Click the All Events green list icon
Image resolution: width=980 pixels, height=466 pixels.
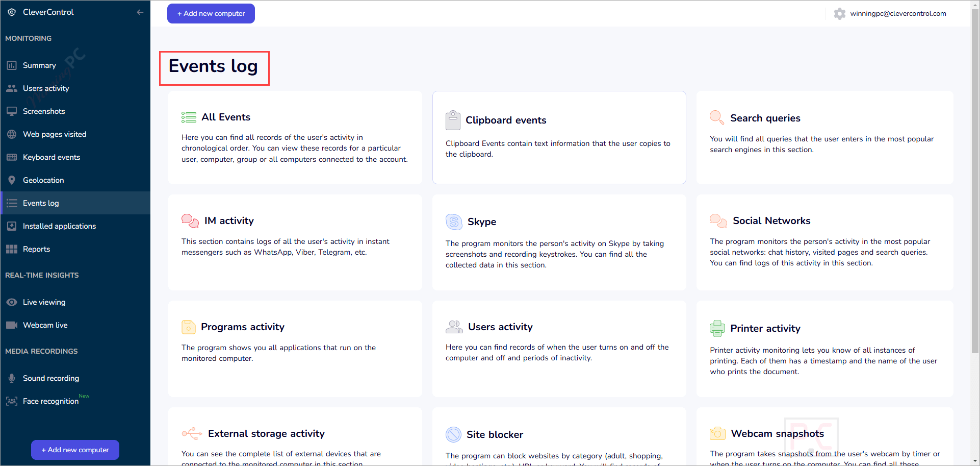(x=189, y=117)
